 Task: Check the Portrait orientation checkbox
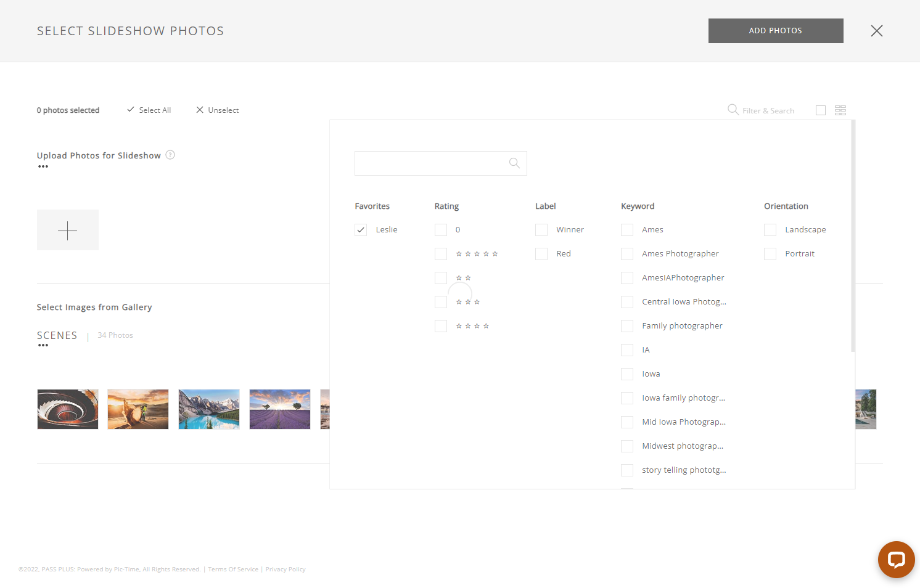(x=770, y=254)
